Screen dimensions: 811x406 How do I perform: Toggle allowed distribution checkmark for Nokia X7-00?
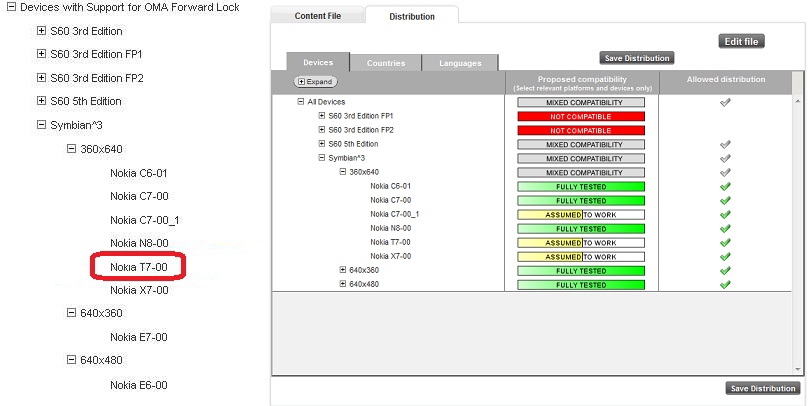(725, 257)
